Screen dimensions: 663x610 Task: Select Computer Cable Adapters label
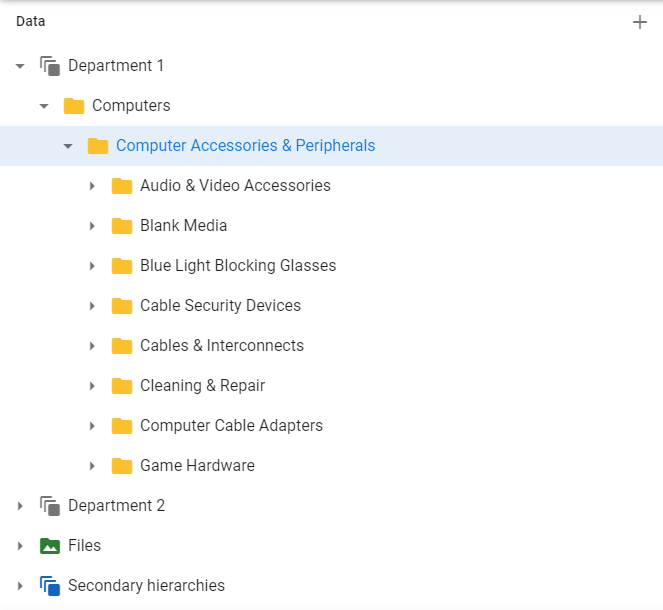[231, 426]
